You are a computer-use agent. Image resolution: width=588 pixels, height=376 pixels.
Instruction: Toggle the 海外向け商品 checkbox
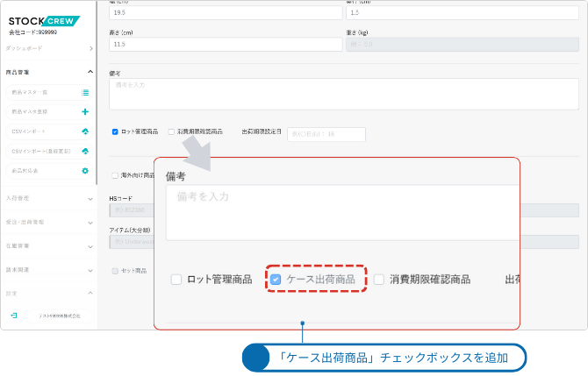[115, 175]
